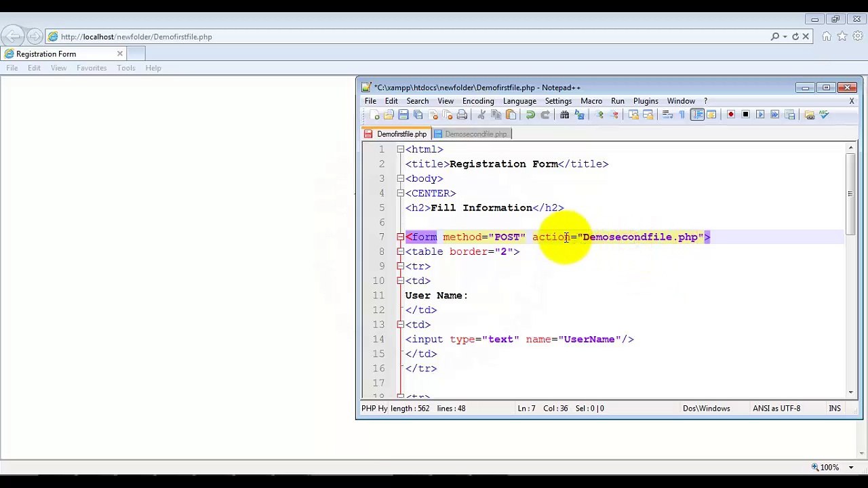Collapse the <form> fold on line 7

click(x=400, y=237)
